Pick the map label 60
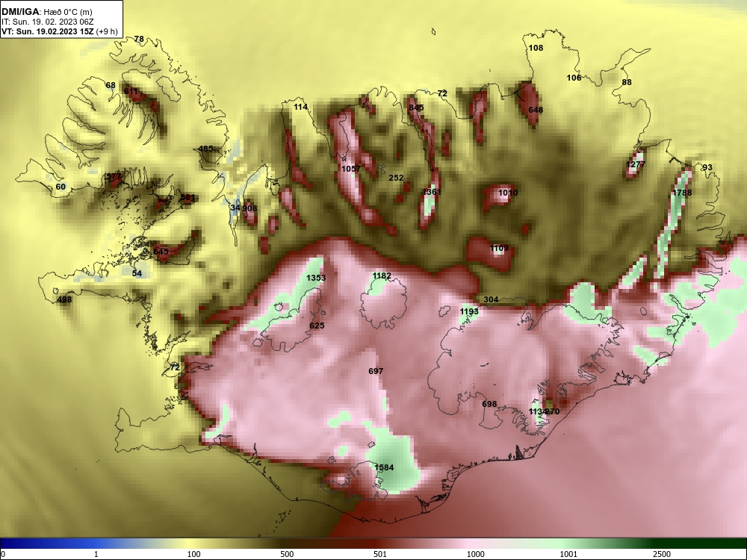Viewport: 747px width, 560px height. point(61,187)
